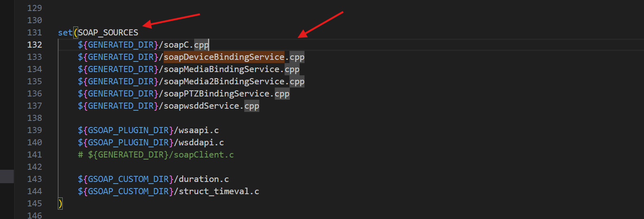
Task: Click the empty line 138
Action: (x=163, y=118)
